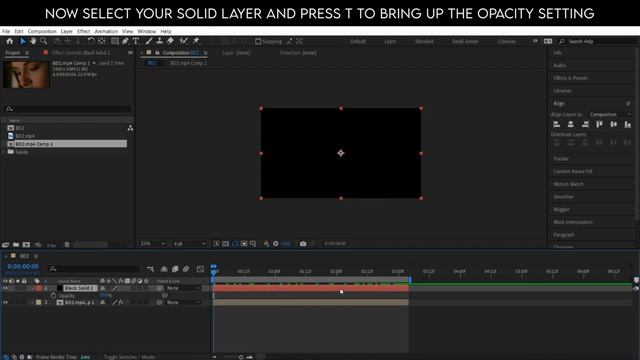Select the Hand tool
The height and width of the screenshot is (360, 640).
tap(33, 41)
